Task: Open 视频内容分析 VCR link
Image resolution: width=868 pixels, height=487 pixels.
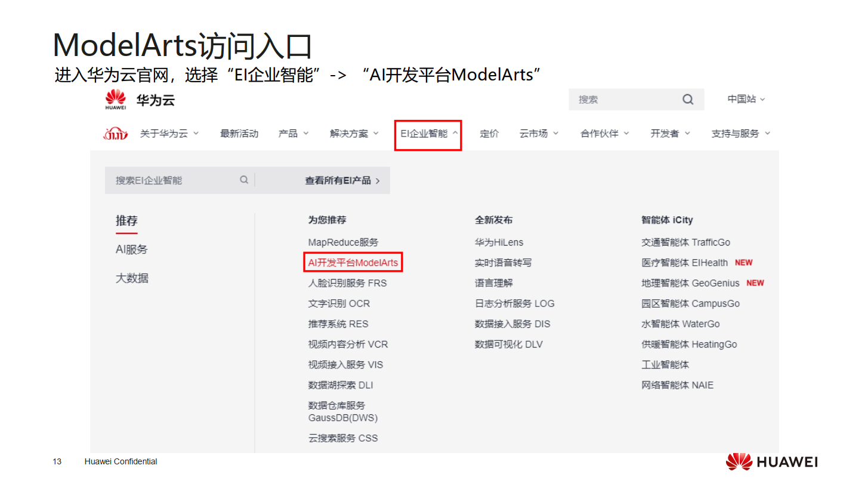Action: pyautogui.click(x=348, y=345)
